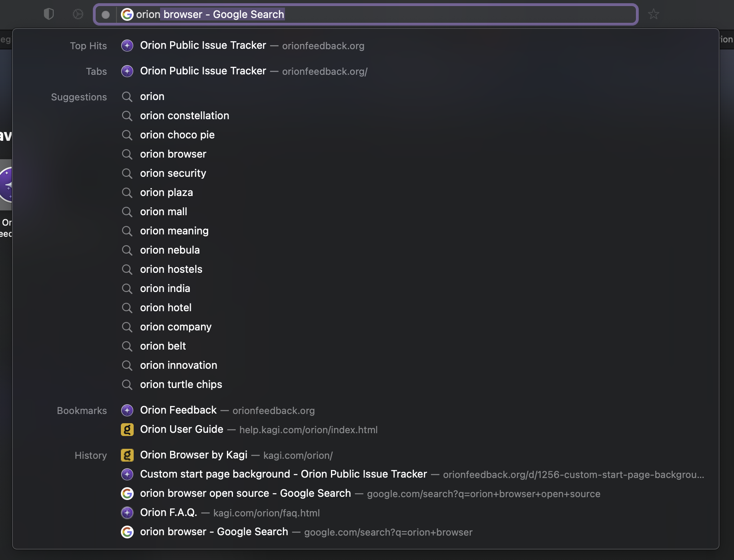Open the Top Hits Orion Public Issue Tracker
This screenshot has width=734, height=560.
click(203, 46)
